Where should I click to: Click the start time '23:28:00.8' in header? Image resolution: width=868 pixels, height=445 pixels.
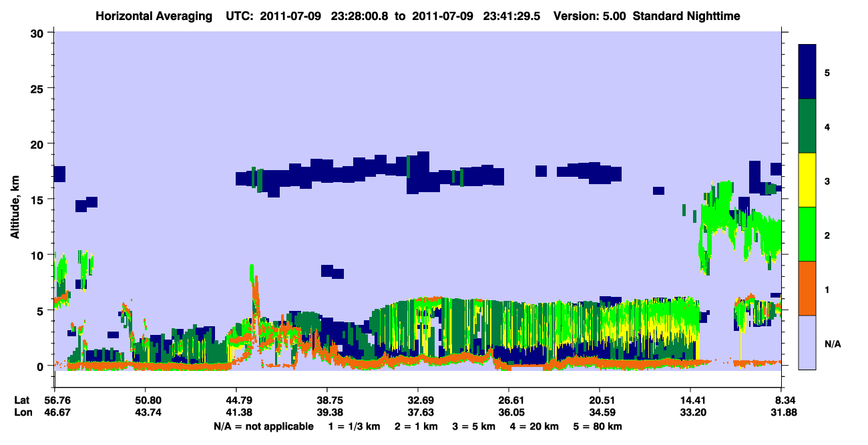pos(360,16)
